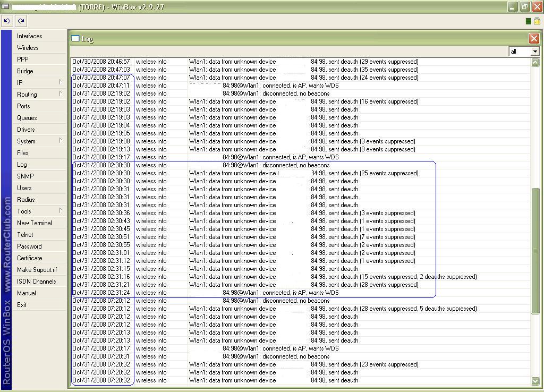Click the log scrollbar down arrow
Viewport: 544px width, 392px height.
click(535, 380)
